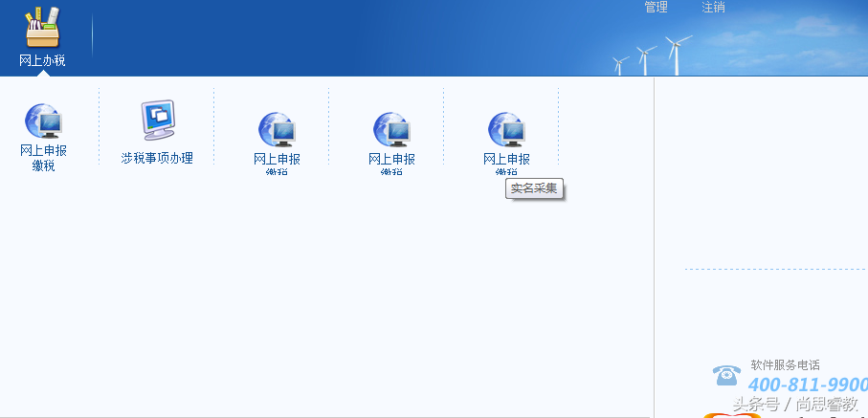Click the 网上申报 label under the fourth icon
The image size is (868, 418).
[x=391, y=159]
